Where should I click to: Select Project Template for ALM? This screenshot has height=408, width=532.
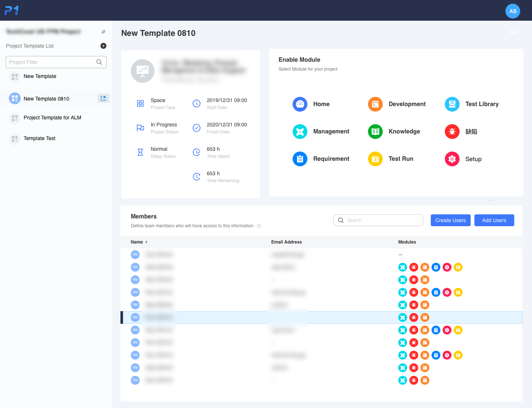pyautogui.click(x=52, y=118)
